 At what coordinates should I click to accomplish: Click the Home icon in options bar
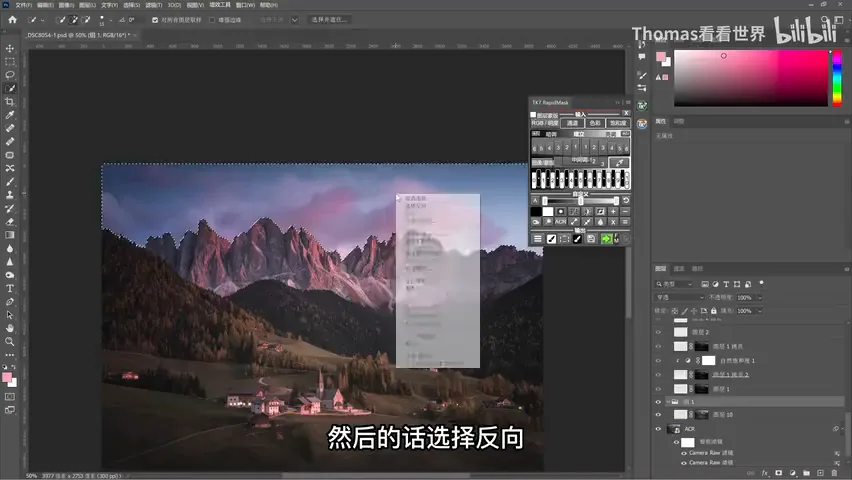click(12, 20)
